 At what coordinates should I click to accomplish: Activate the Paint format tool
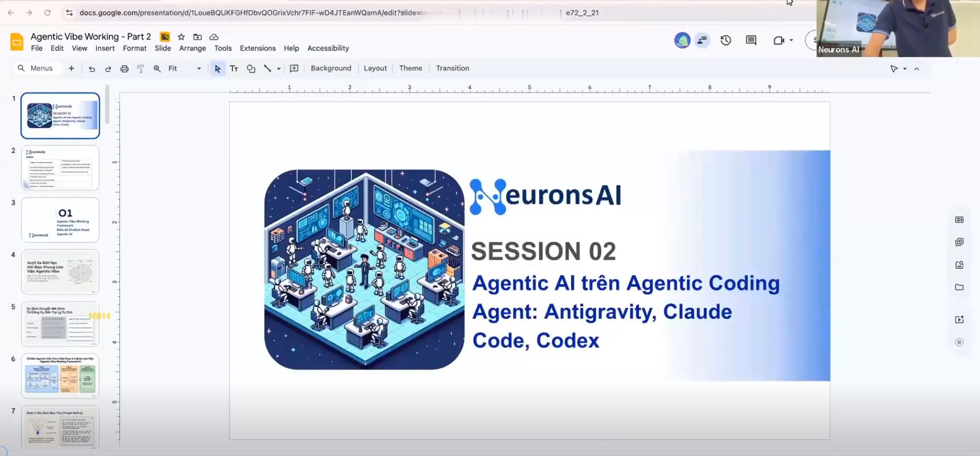140,69
